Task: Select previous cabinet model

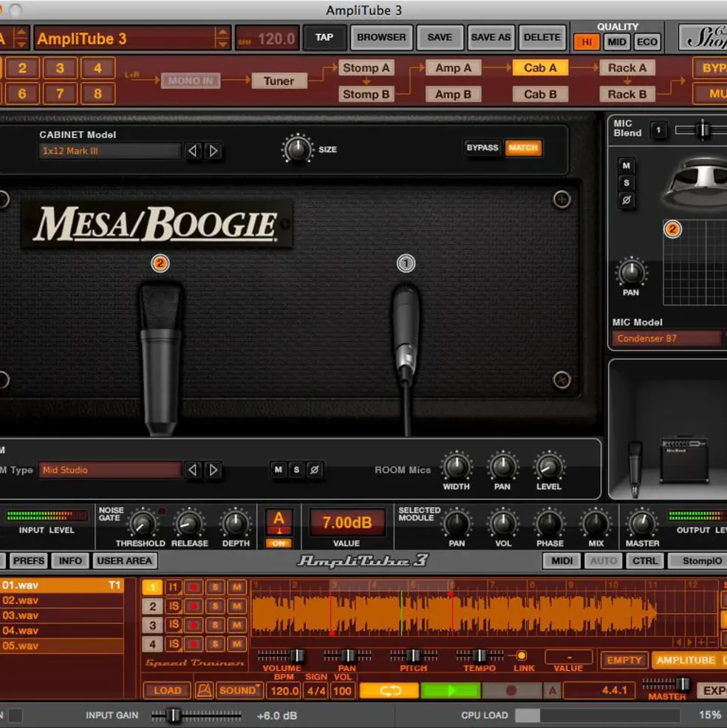Action: pyautogui.click(x=192, y=151)
